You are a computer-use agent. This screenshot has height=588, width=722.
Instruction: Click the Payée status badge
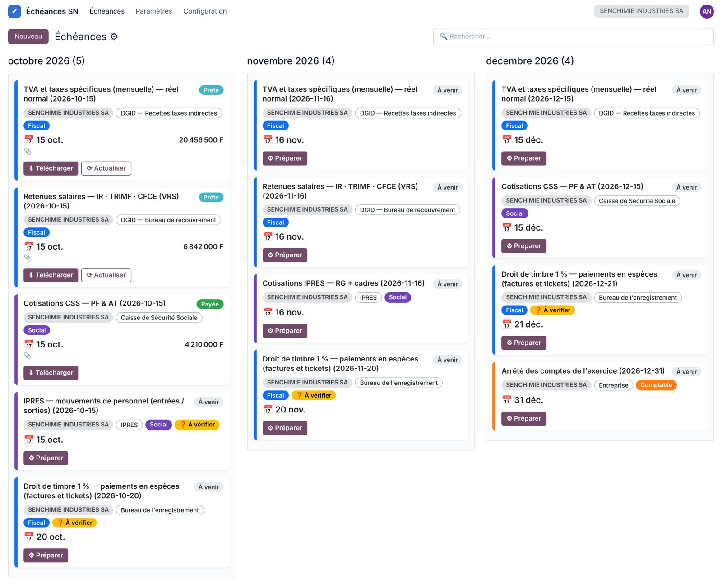coord(210,304)
